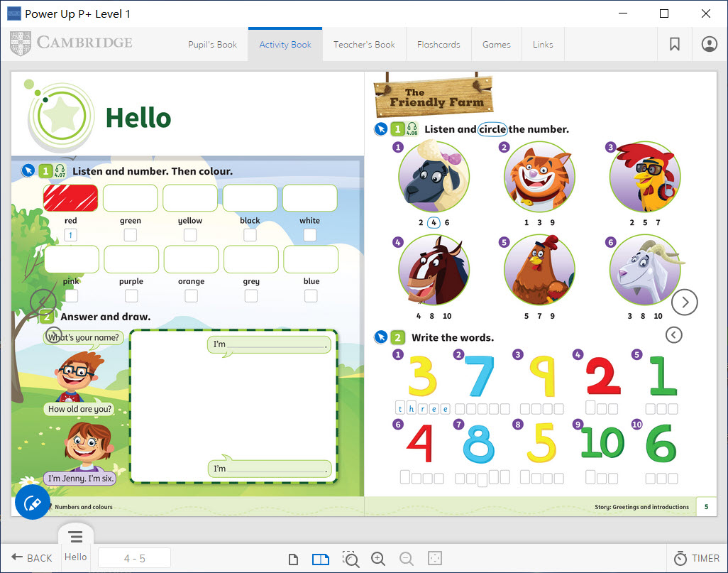
Task: Go to next page with right chevron
Action: [684, 302]
